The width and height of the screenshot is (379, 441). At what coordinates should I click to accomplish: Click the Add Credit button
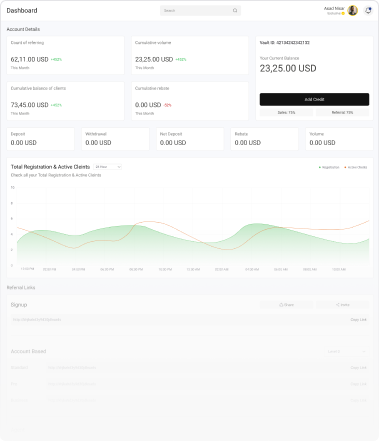(314, 99)
